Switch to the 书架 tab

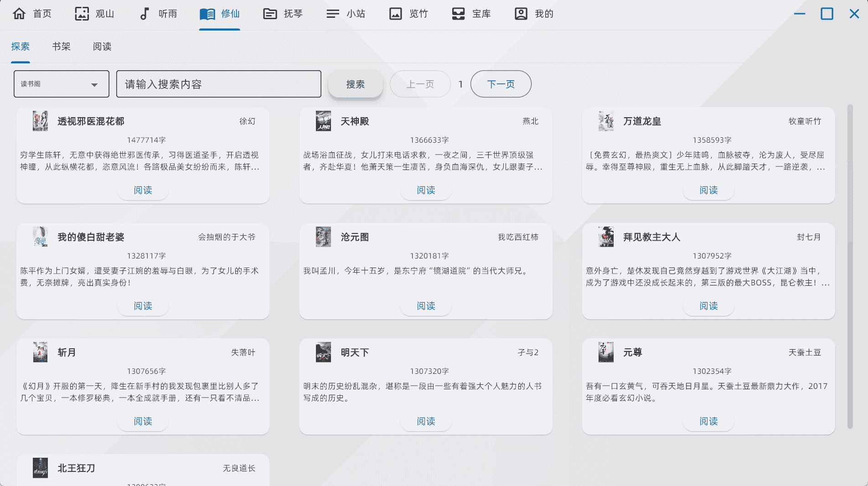[61, 47]
